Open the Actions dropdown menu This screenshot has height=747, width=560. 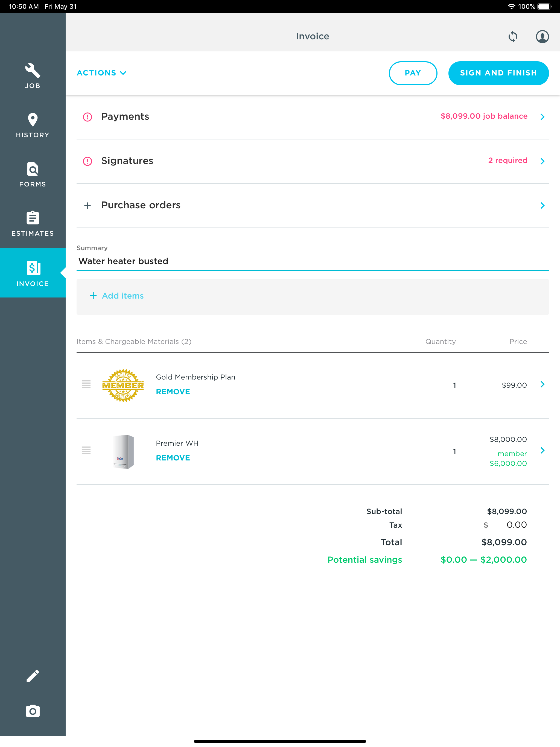[x=101, y=73]
